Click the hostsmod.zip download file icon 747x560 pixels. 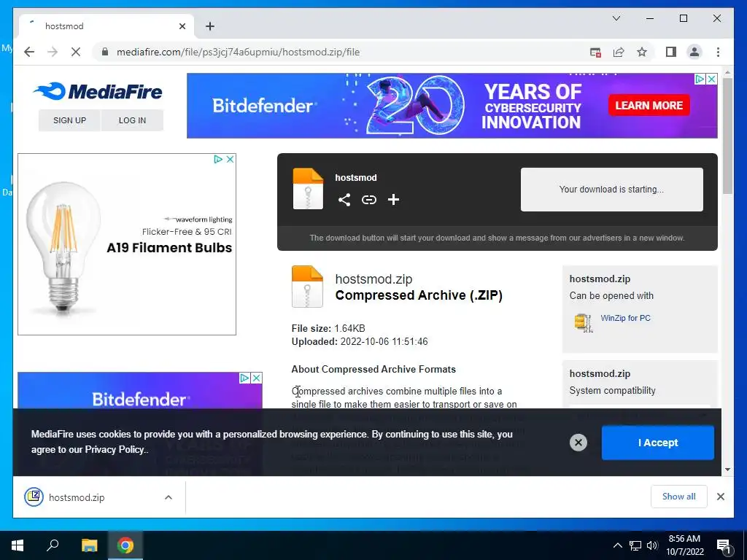point(34,497)
